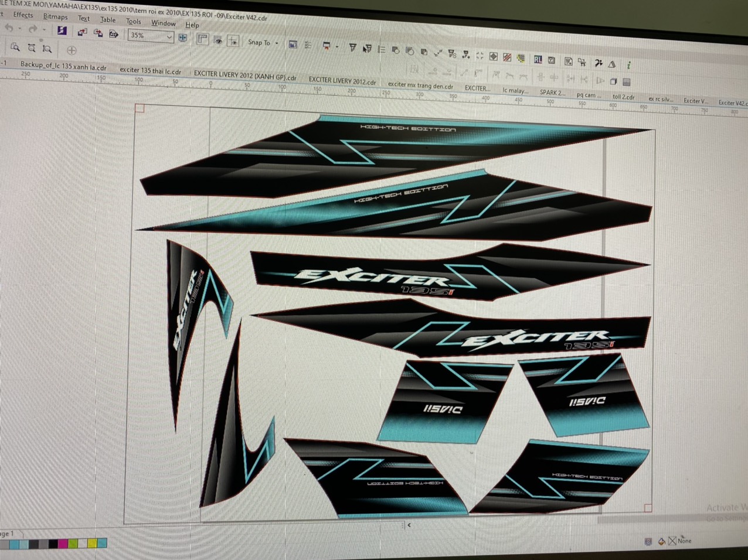Click the RL macro icon
Viewport: 748px width, 560px height.
point(538,60)
